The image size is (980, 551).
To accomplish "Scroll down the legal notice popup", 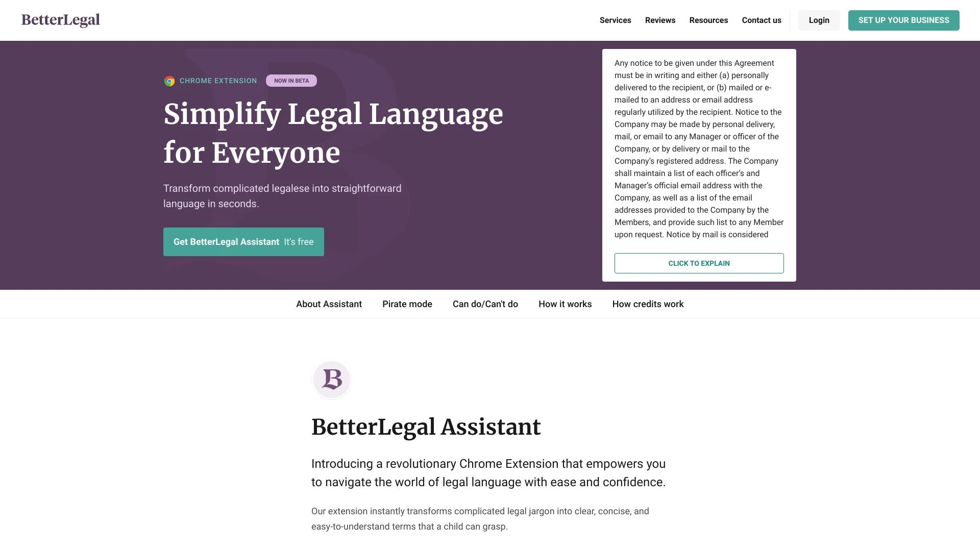I will (x=699, y=148).
